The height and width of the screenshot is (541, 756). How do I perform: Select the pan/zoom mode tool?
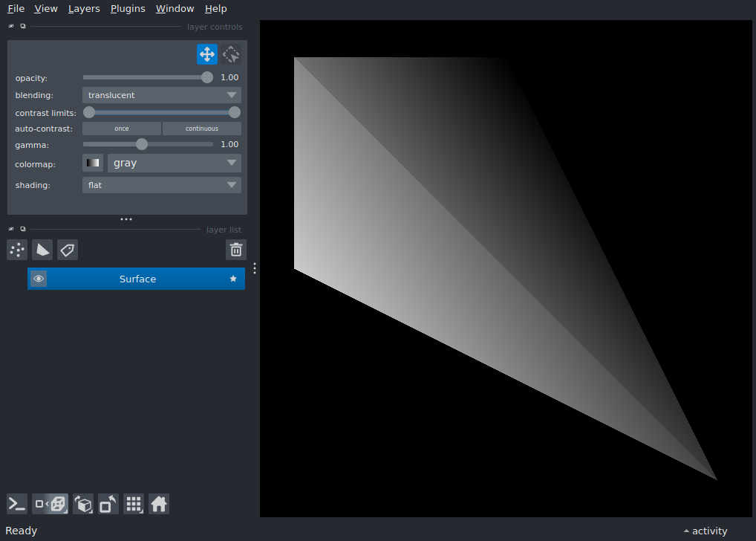tap(207, 54)
